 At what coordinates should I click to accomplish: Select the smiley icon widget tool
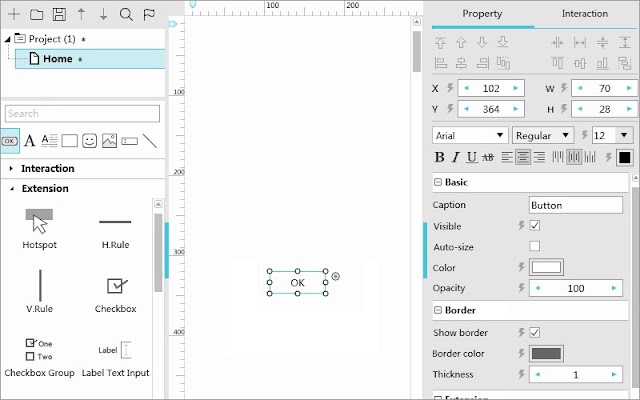89,141
